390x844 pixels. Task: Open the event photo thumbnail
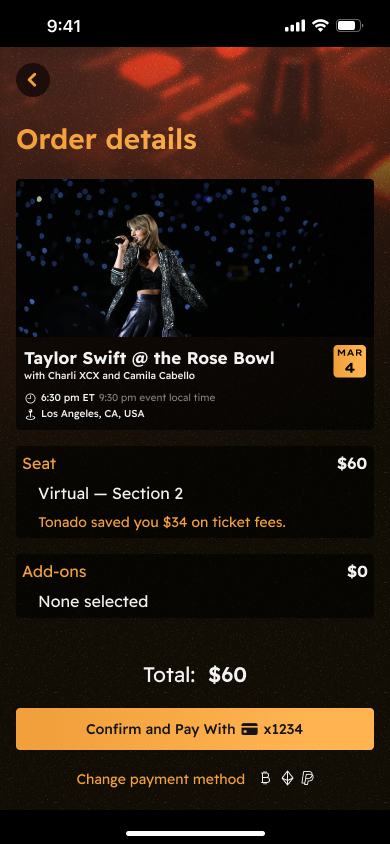click(x=195, y=258)
